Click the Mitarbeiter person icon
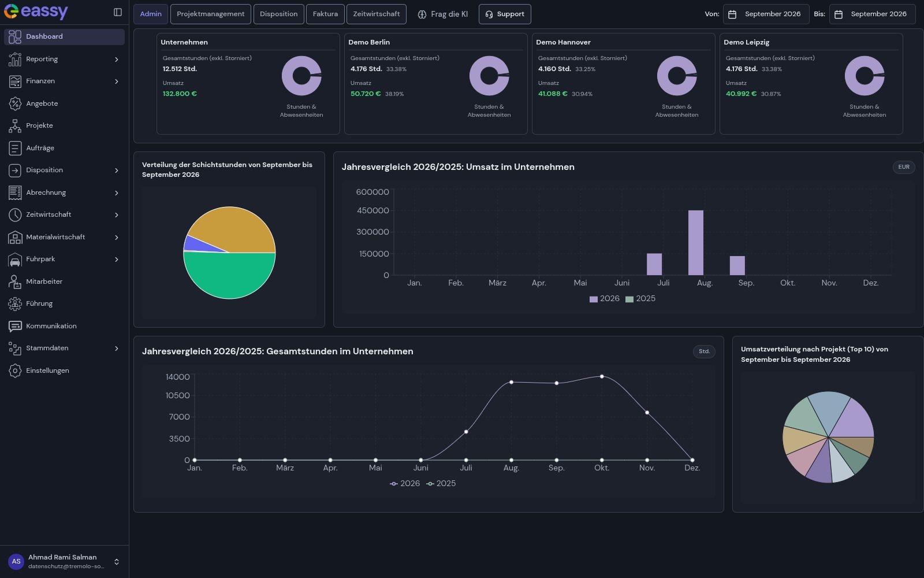Image resolution: width=924 pixels, height=578 pixels. [x=15, y=281]
